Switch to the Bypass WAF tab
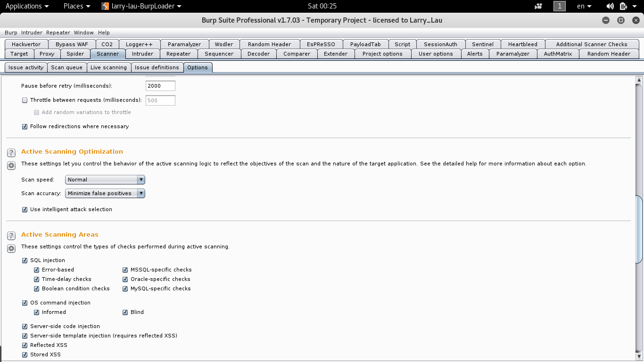644x362 pixels. [x=72, y=44]
